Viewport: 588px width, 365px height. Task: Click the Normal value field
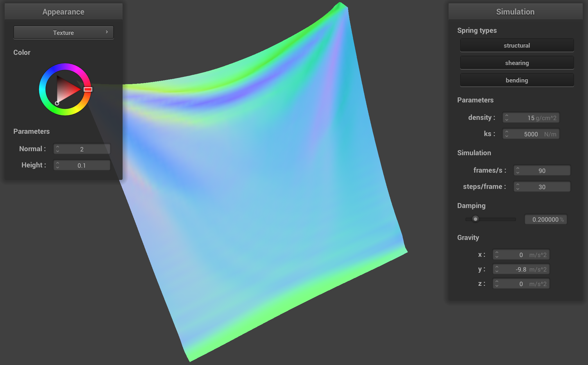[82, 149]
